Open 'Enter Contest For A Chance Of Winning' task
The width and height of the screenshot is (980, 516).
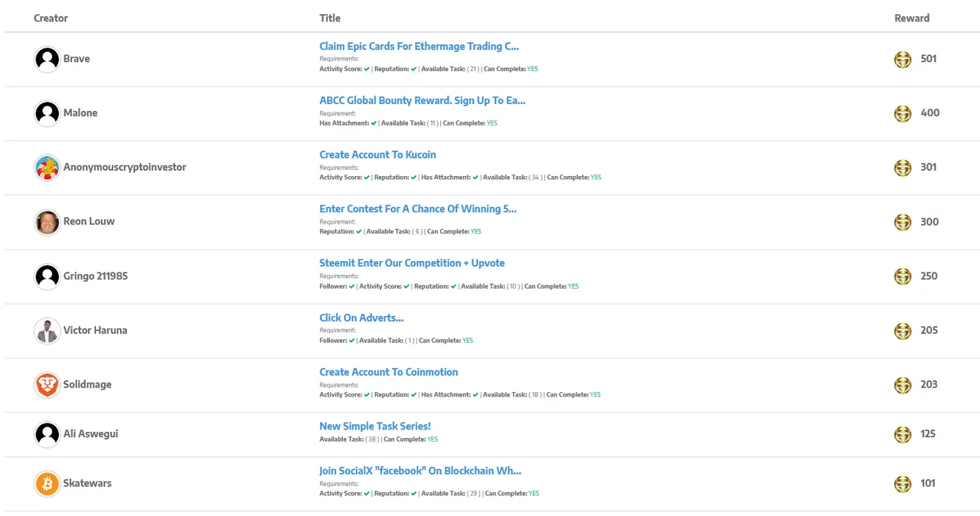tap(418, 209)
